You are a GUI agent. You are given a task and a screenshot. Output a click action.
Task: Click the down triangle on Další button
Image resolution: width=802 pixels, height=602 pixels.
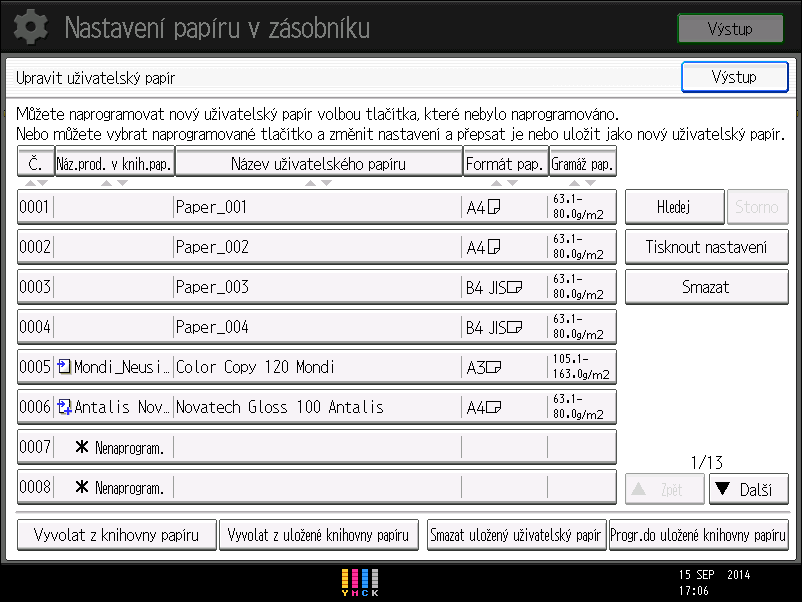pyautogui.click(x=722, y=488)
